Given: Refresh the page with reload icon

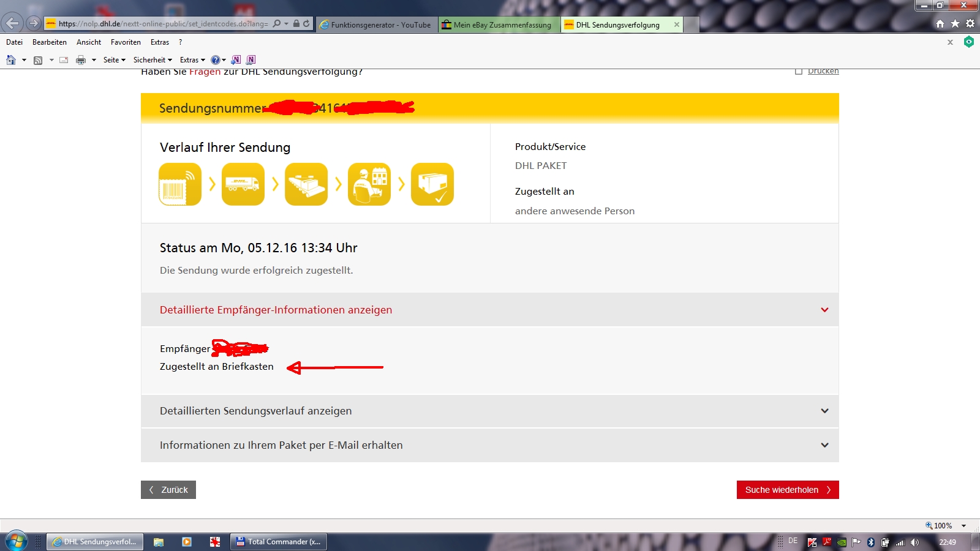Looking at the screenshot, I should [306, 23].
